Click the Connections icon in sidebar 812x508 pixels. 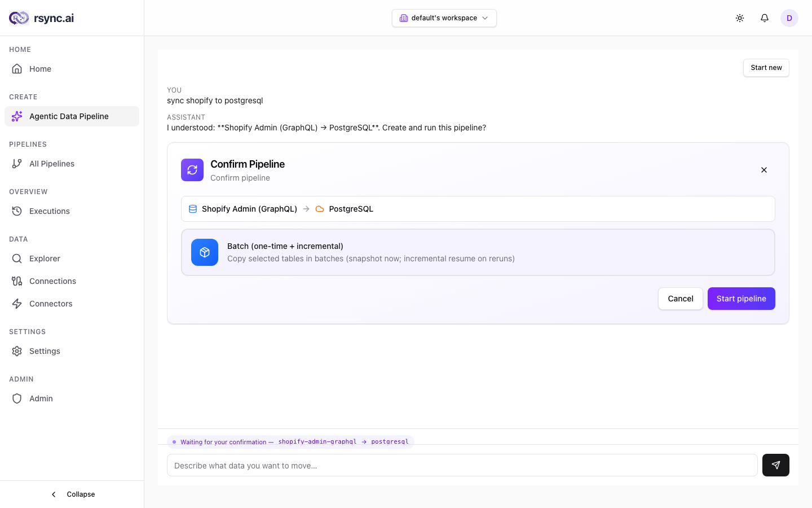(17, 281)
